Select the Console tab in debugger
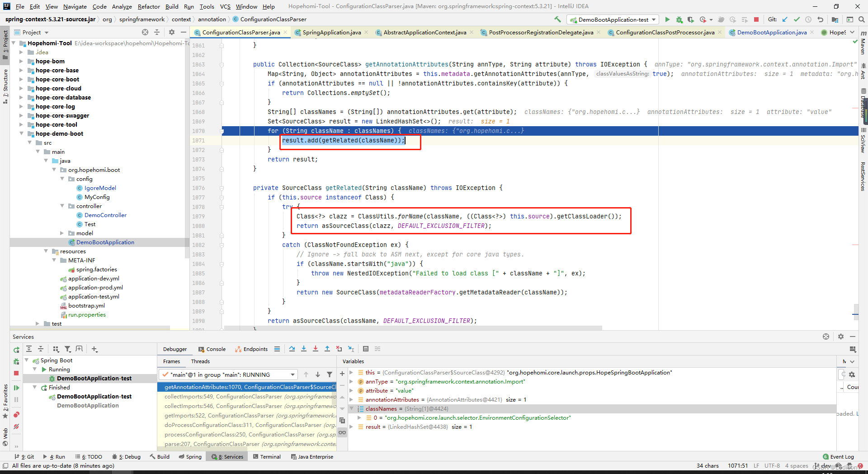Image resolution: width=868 pixels, height=474 pixels. coord(212,349)
